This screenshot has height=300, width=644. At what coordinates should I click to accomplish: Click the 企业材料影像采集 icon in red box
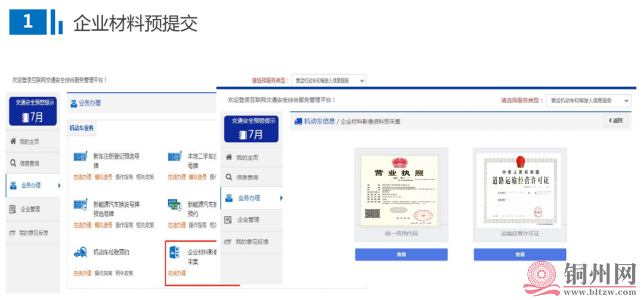(175, 252)
